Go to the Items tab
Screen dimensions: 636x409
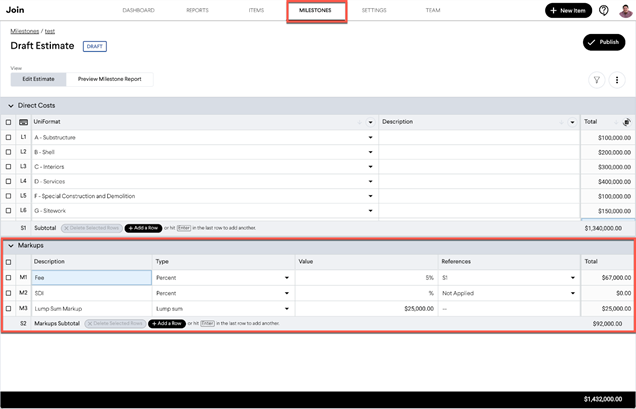(x=256, y=11)
